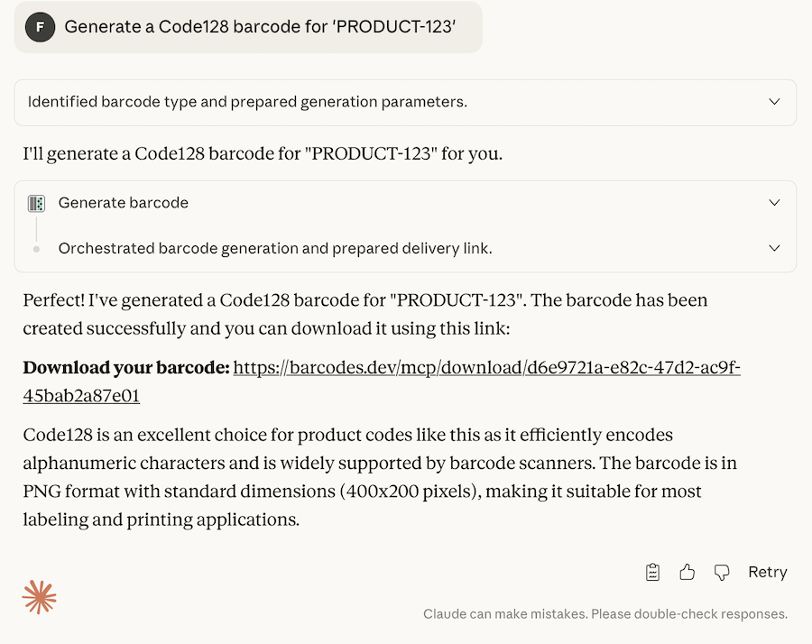
Task: Open the barcodes.dev download link
Action: click(486, 368)
